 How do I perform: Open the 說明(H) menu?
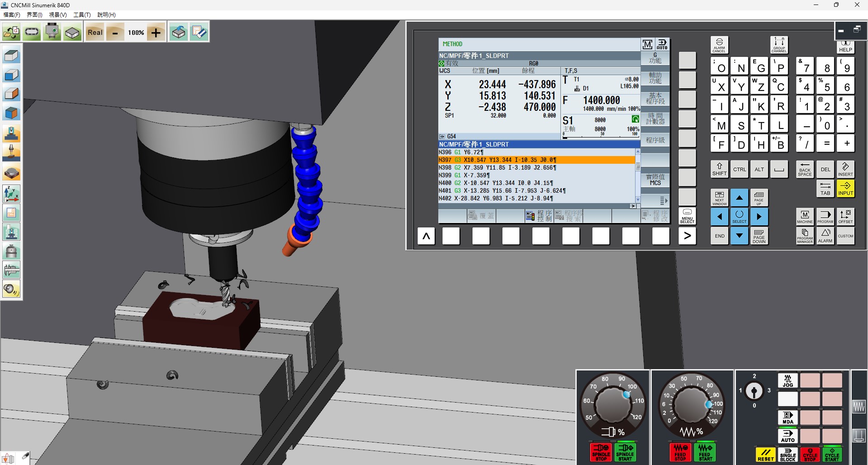[x=106, y=15]
